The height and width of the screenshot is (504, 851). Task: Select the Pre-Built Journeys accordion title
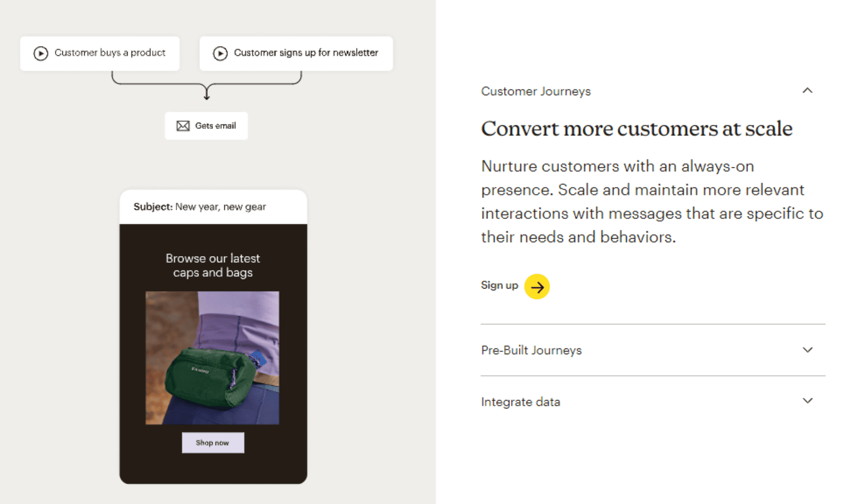pyautogui.click(x=531, y=350)
